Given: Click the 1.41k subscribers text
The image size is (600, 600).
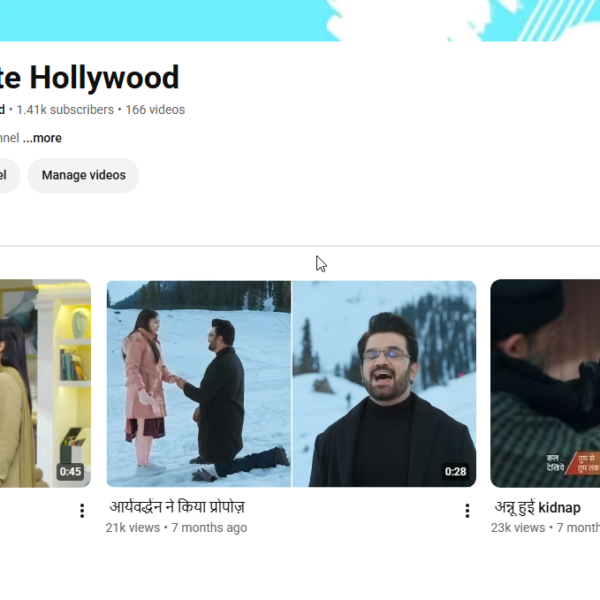Looking at the screenshot, I should pos(65,110).
